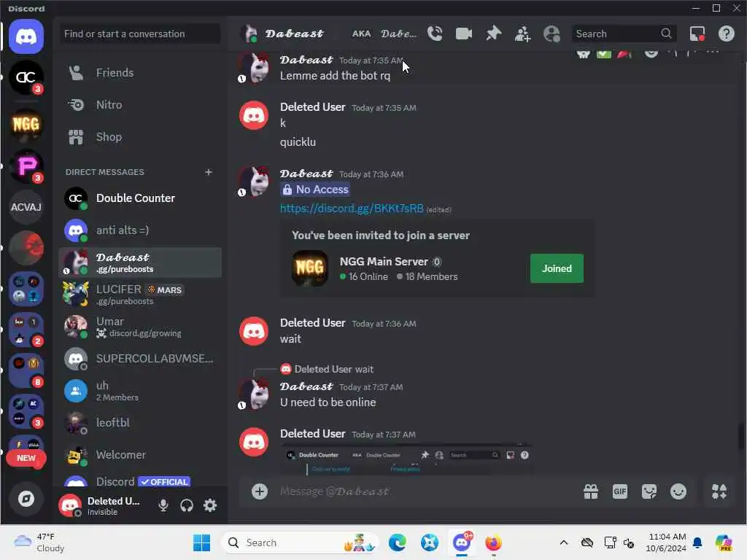Open Discord home direct messages button
The width and height of the screenshot is (747, 560).
[26, 36]
